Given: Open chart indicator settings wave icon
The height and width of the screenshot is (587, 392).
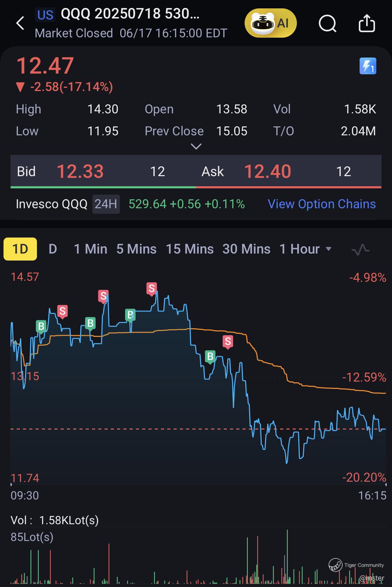Looking at the screenshot, I should click(x=360, y=249).
